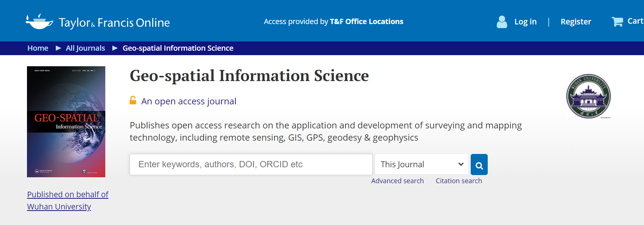Click the Register link
This screenshot has width=644, height=225.
point(576,22)
